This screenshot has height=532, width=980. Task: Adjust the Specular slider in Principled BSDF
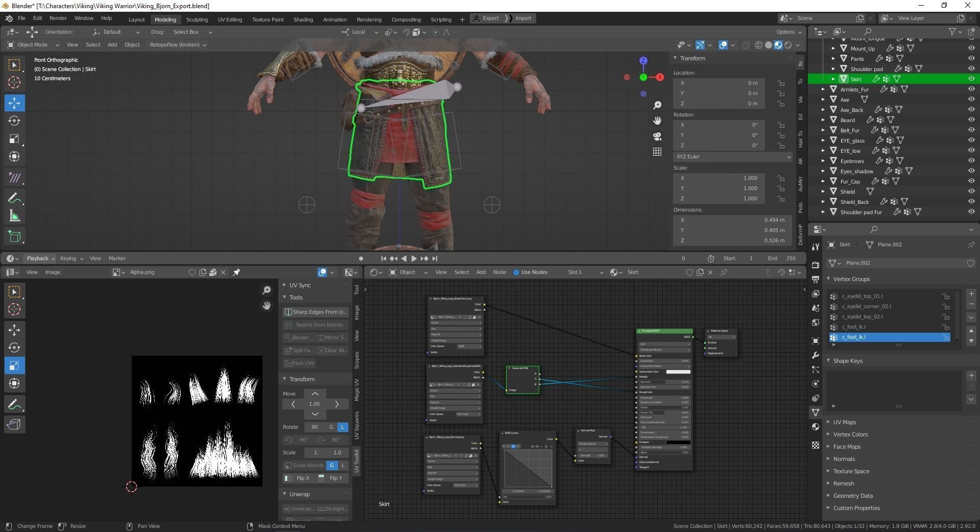(664, 382)
